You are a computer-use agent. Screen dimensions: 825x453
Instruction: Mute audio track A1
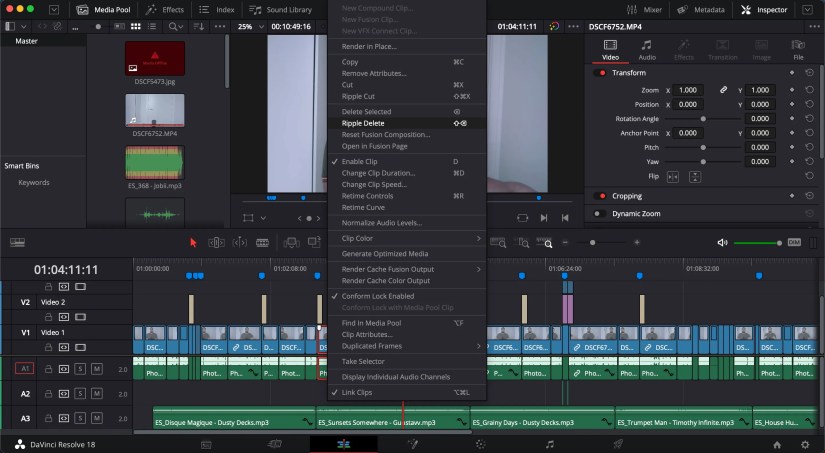click(x=97, y=369)
